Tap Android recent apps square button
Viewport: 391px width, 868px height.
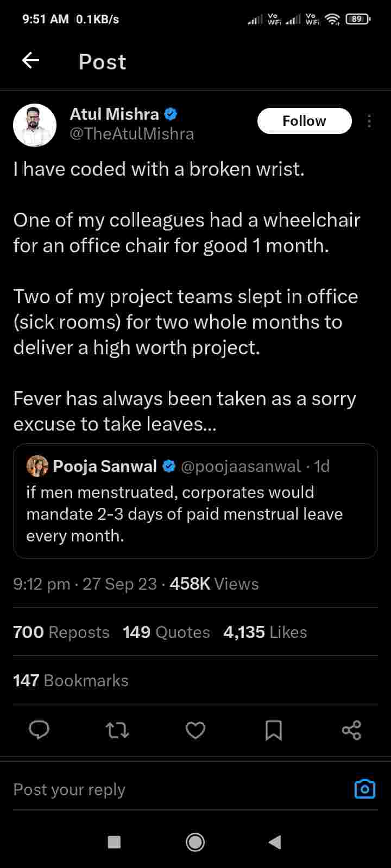[x=114, y=841]
